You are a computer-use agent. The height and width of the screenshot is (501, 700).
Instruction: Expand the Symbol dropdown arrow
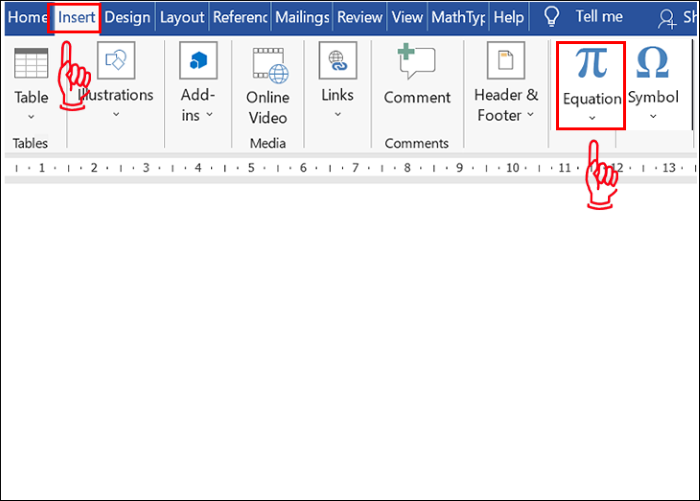click(x=653, y=116)
